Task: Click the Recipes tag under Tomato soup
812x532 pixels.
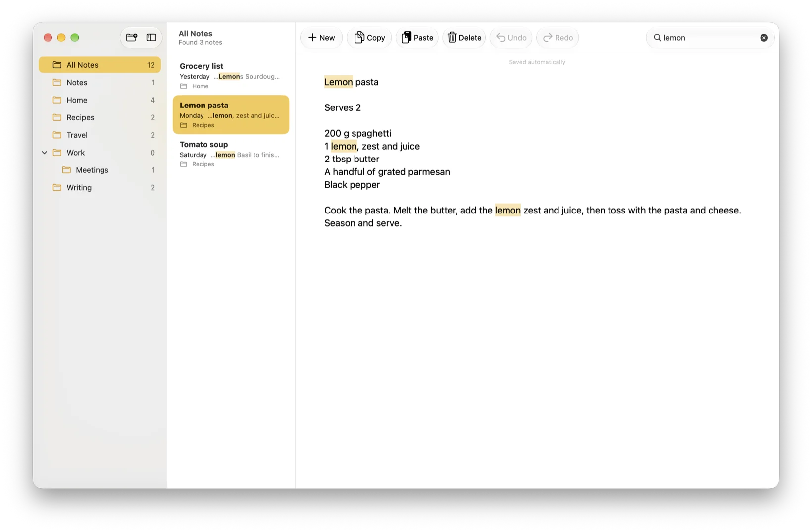Action: coord(197,164)
